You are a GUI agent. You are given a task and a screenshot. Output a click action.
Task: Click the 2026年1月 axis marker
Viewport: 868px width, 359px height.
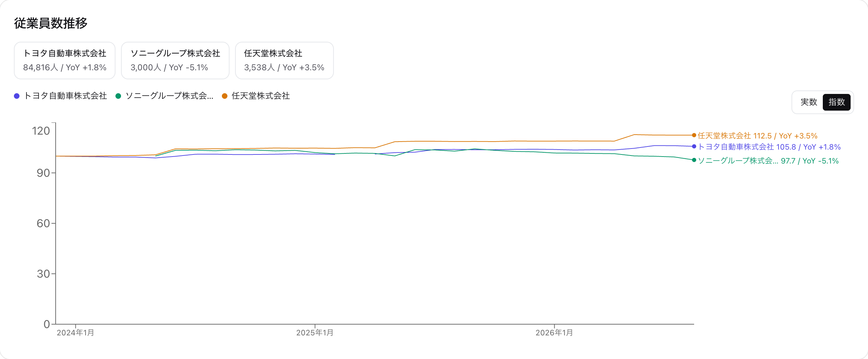[x=554, y=333]
